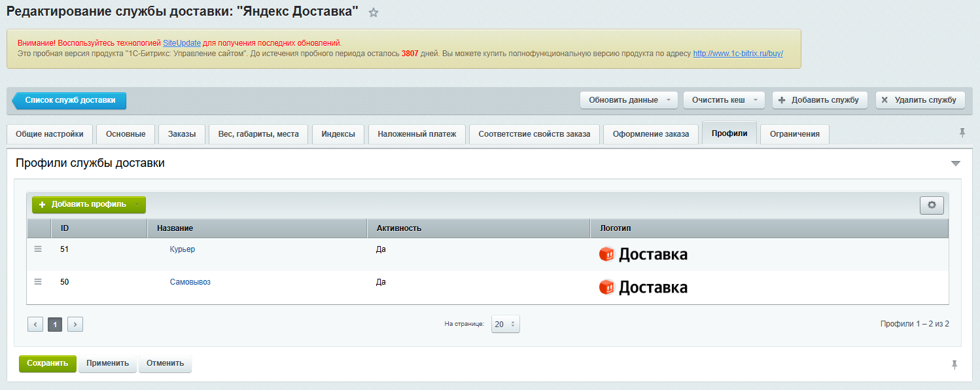Sort by ID column header
Screen dimensions: 980x390
99,228
